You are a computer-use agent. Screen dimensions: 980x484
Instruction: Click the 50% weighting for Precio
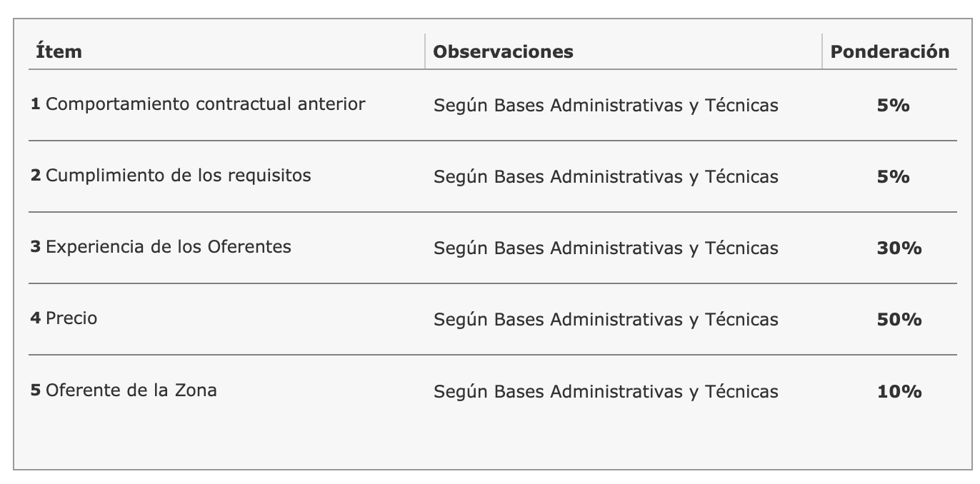[899, 320]
